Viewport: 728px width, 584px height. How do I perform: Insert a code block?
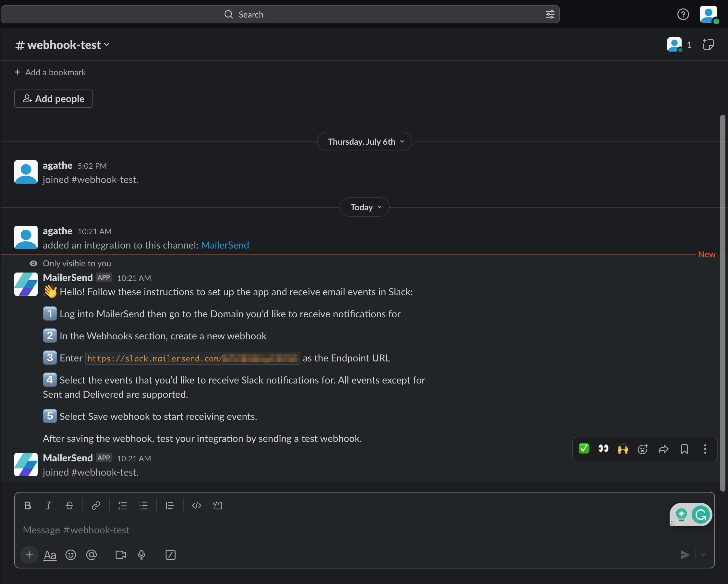217,505
